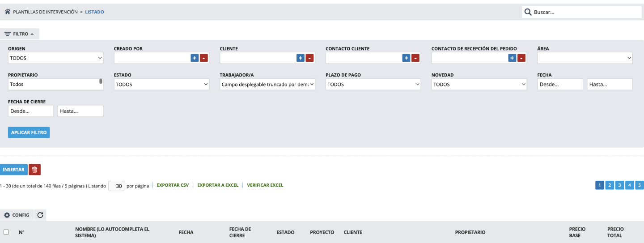Click the Propietario list scrollbar
The width and height of the screenshot is (644, 243).
coord(101,81)
